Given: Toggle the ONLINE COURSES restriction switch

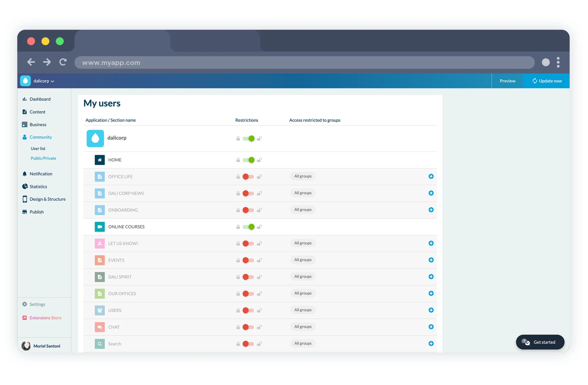Looking at the screenshot, I should [248, 227].
